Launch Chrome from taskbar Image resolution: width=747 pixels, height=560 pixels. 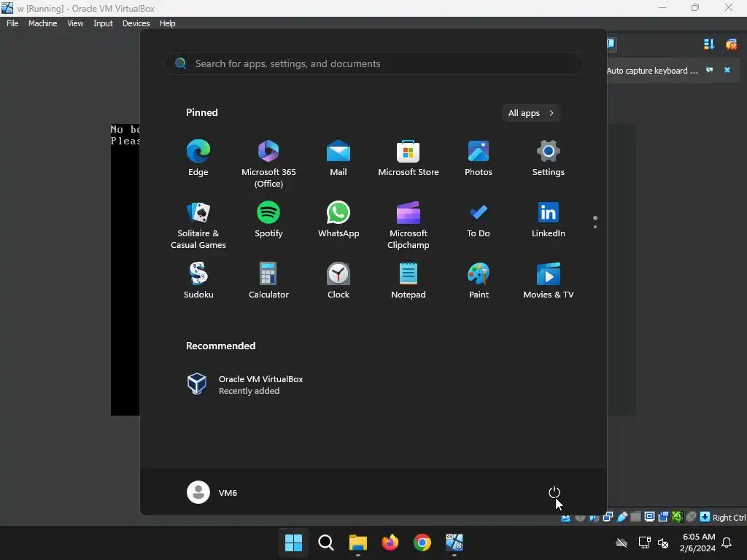click(422, 542)
